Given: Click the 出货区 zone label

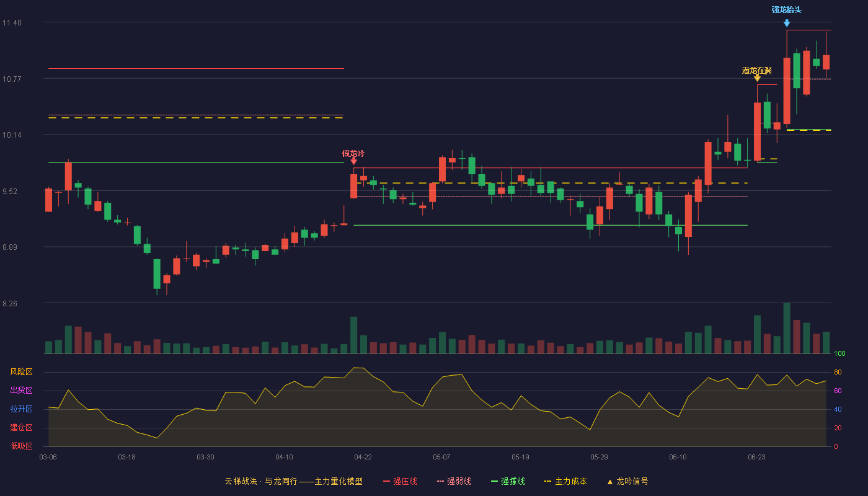Looking at the screenshot, I should point(21,391).
